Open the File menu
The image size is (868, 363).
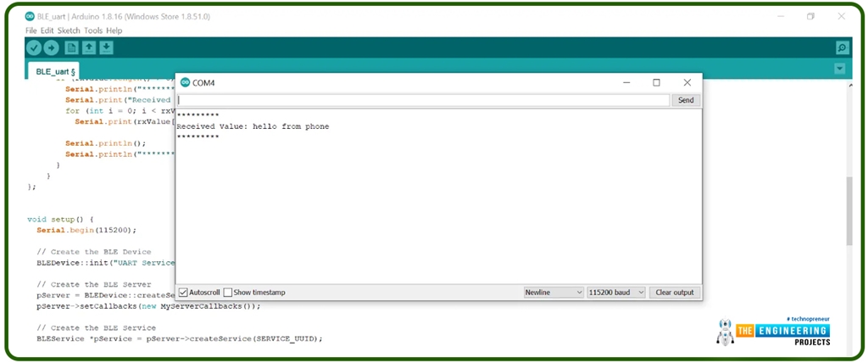(x=31, y=31)
